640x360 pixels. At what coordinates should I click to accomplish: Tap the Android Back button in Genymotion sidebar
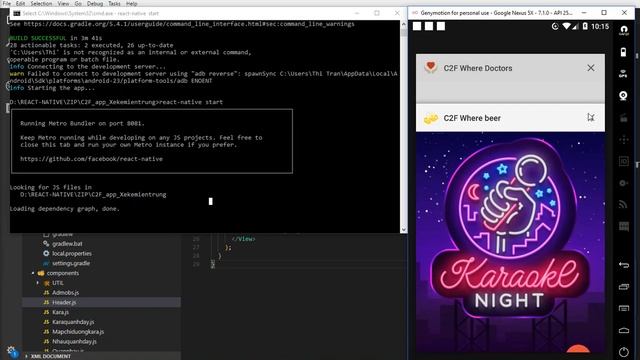click(624, 265)
